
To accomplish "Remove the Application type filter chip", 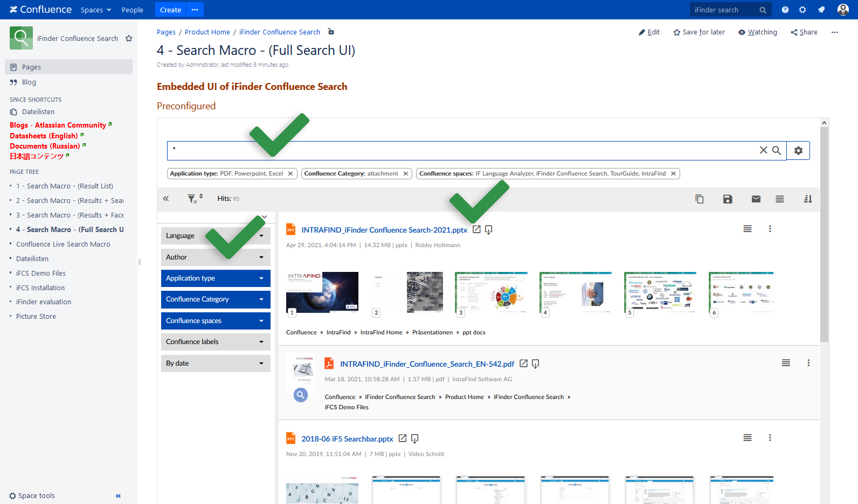I will [x=290, y=173].
